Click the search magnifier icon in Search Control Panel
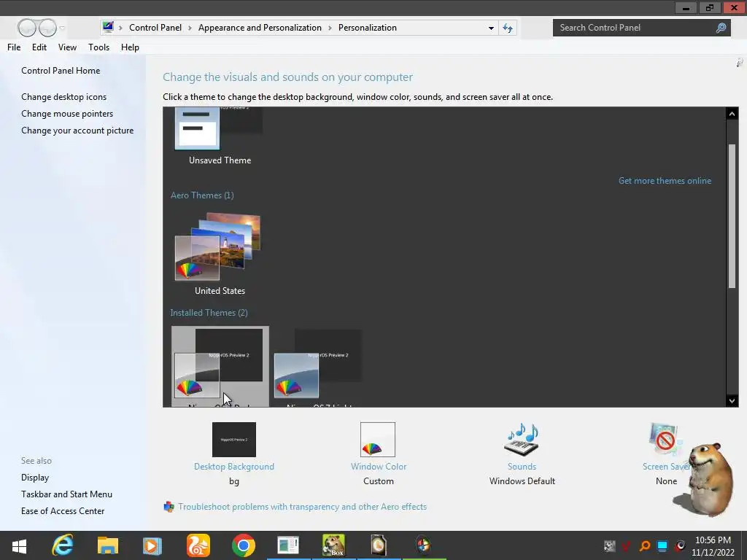The width and height of the screenshot is (747, 560). [721, 28]
